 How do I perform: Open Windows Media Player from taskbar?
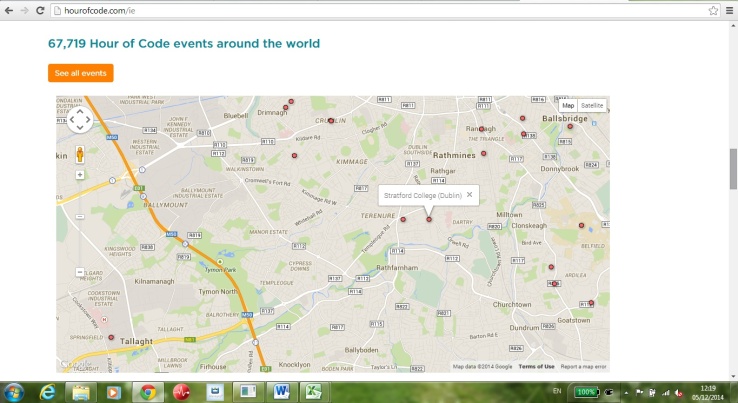point(113,392)
